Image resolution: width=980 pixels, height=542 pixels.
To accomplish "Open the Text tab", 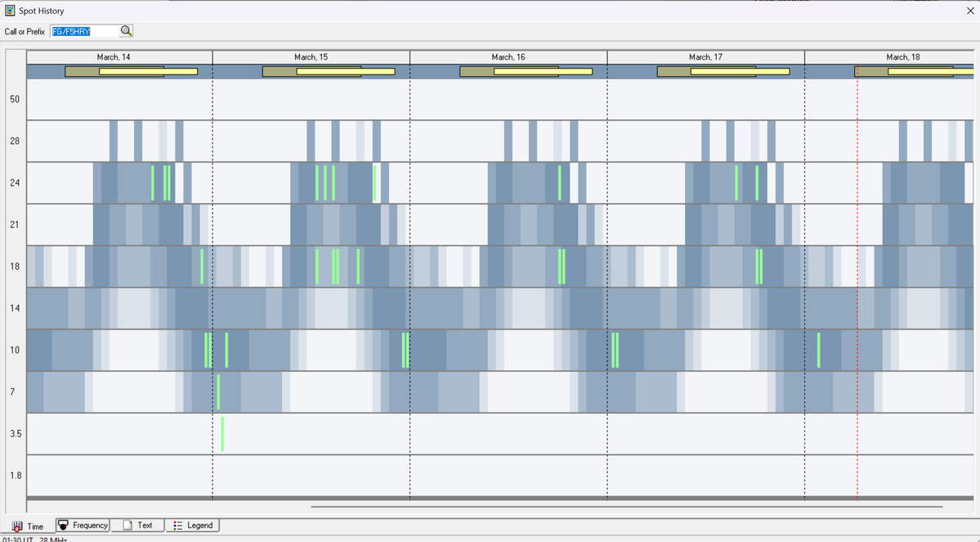I will click(137, 525).
